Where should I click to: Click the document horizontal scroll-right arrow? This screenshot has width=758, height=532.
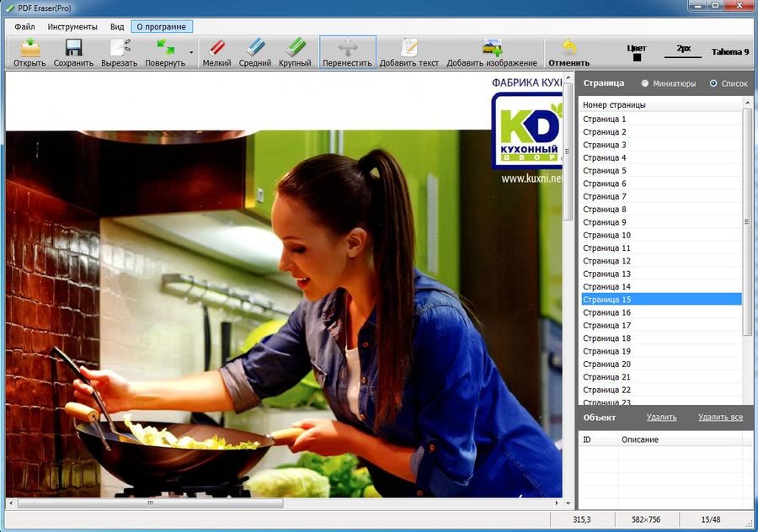coord(557,503)
